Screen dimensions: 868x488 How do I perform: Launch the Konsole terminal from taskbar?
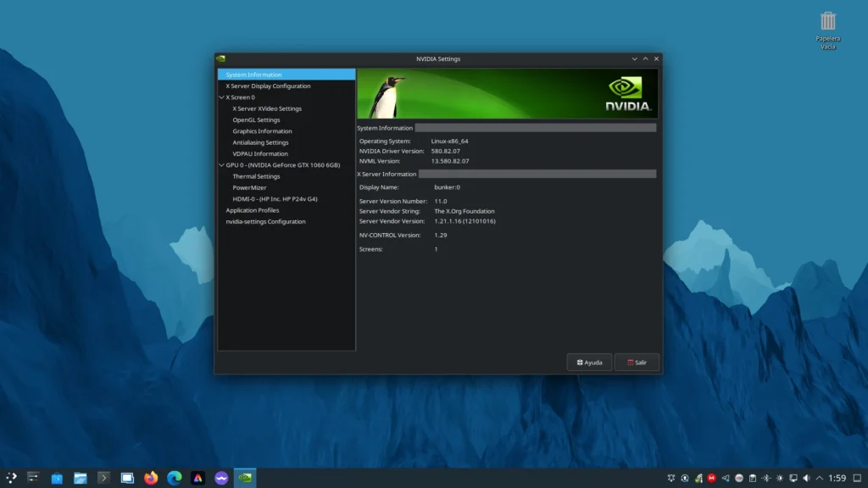tap(104, 478)
